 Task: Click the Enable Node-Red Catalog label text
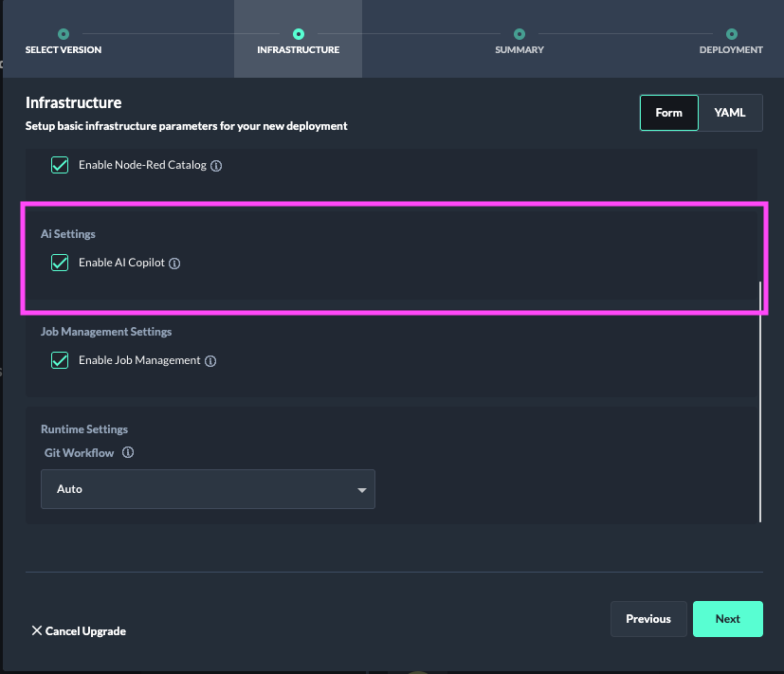click(x=142, y=165)
